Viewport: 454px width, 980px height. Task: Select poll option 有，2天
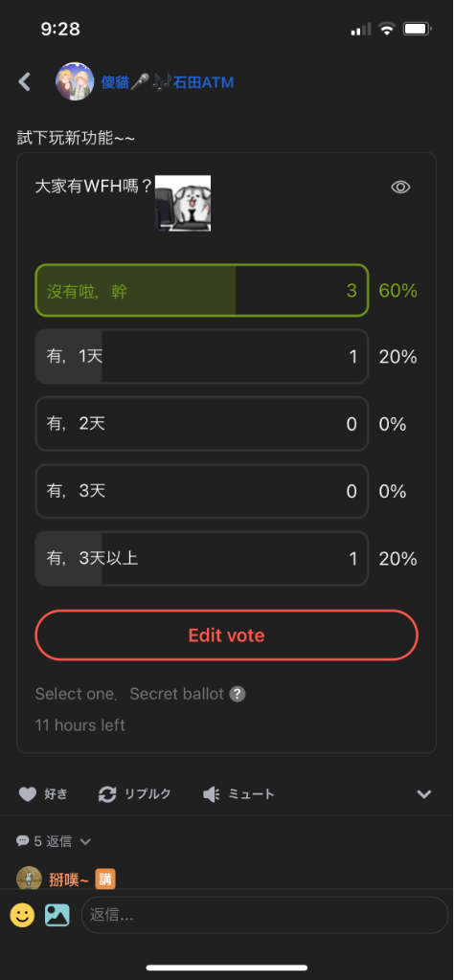201,424
